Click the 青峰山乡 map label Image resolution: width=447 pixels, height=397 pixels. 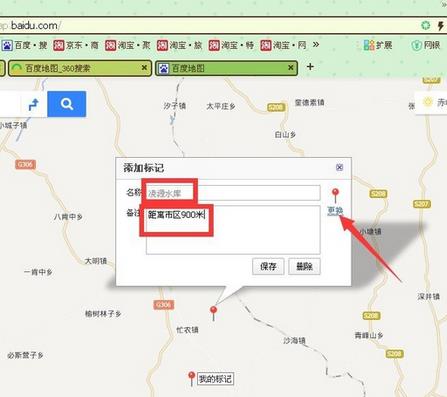pos(369,335)
